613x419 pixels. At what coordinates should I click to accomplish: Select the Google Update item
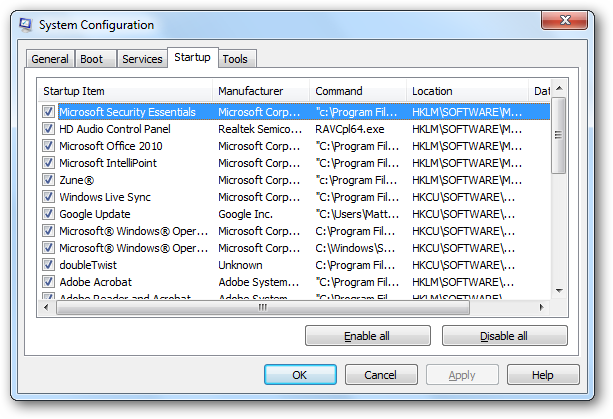(95, 214)
